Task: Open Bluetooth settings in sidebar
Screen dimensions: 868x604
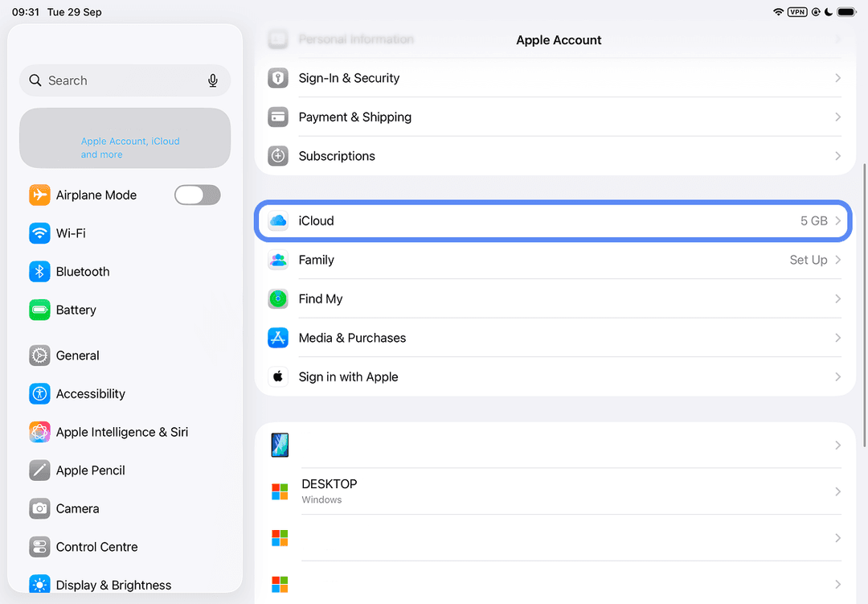Action: click(x=125, y=272)
